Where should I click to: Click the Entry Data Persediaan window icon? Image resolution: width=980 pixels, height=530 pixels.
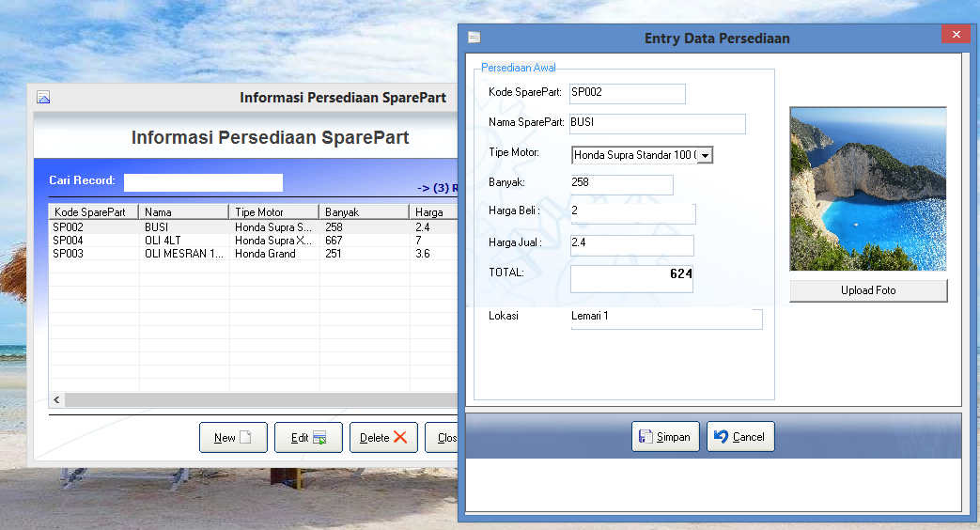(x=474, y=38)
